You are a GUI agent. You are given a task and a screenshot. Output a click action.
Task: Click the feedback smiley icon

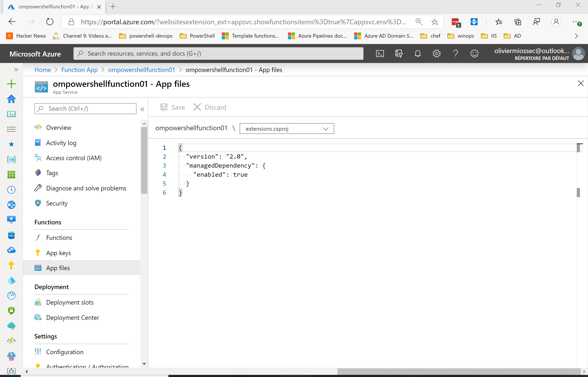click(474, 53)
